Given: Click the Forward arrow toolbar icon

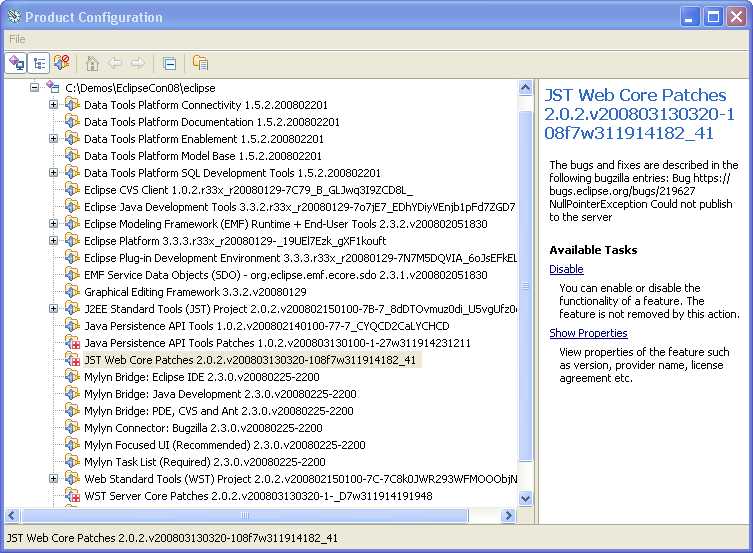Looking at the screenshot, I should pyautogui.click(x=138, y=63).
